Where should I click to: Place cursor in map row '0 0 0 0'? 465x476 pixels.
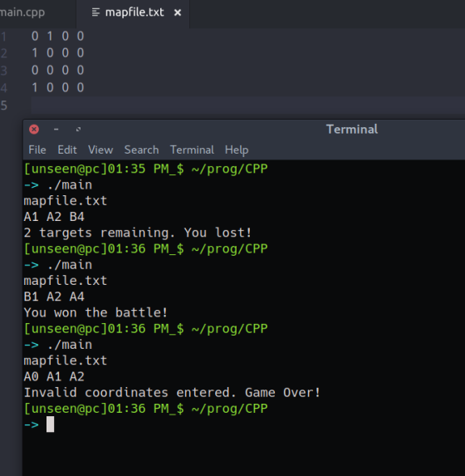57,71
